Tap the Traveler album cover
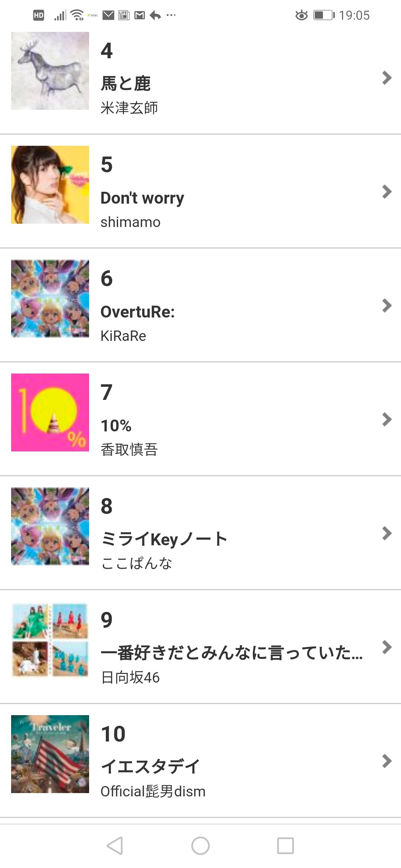 (x=50, y=754)
